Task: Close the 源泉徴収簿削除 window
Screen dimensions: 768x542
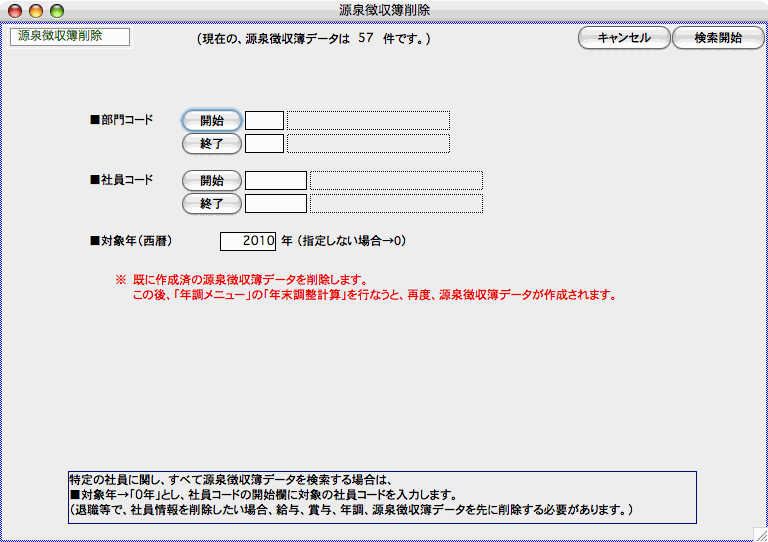Action: (15, 10)
